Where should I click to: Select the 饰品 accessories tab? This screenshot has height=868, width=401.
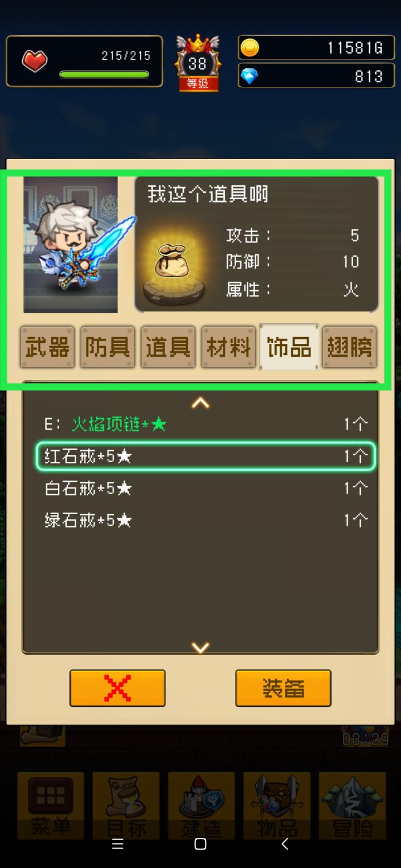point(289,347)
